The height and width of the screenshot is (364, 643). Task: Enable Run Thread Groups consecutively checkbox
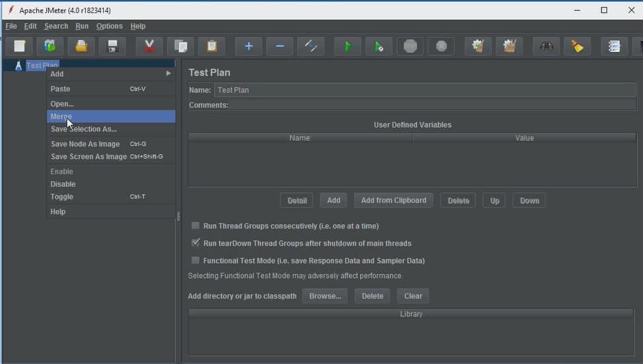click(196, 225)
